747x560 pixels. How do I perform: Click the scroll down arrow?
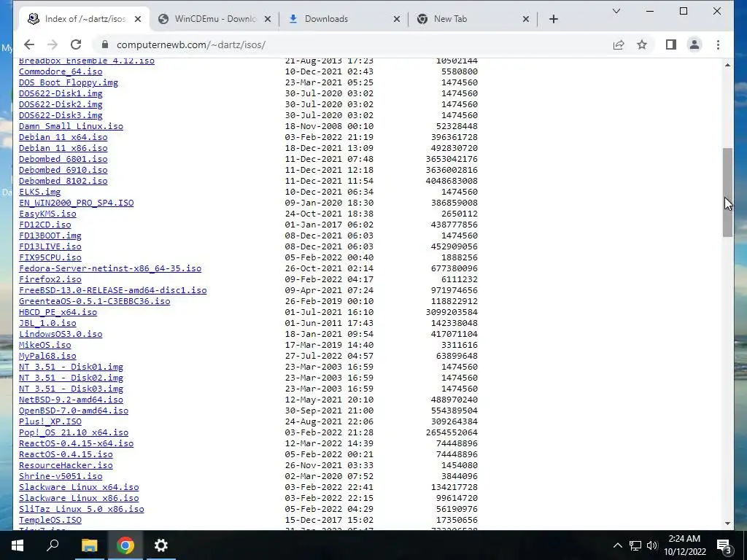727,524
